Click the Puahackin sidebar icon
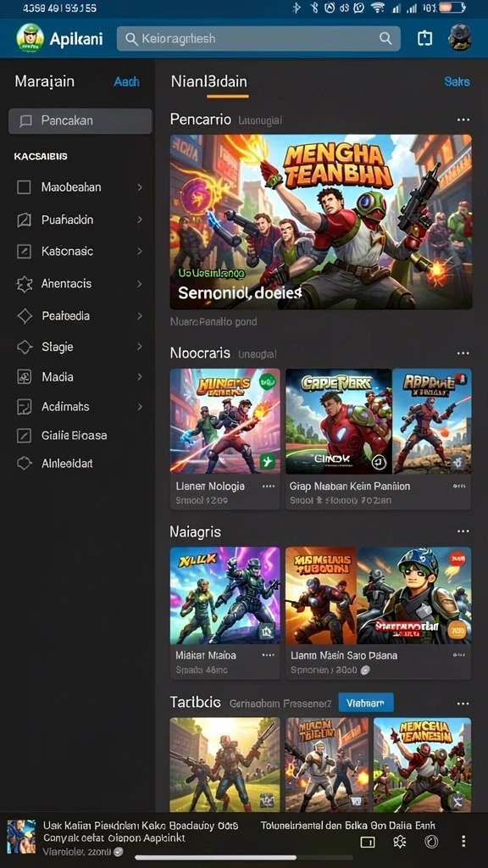488x868 pixels. [x=24, y=220]
